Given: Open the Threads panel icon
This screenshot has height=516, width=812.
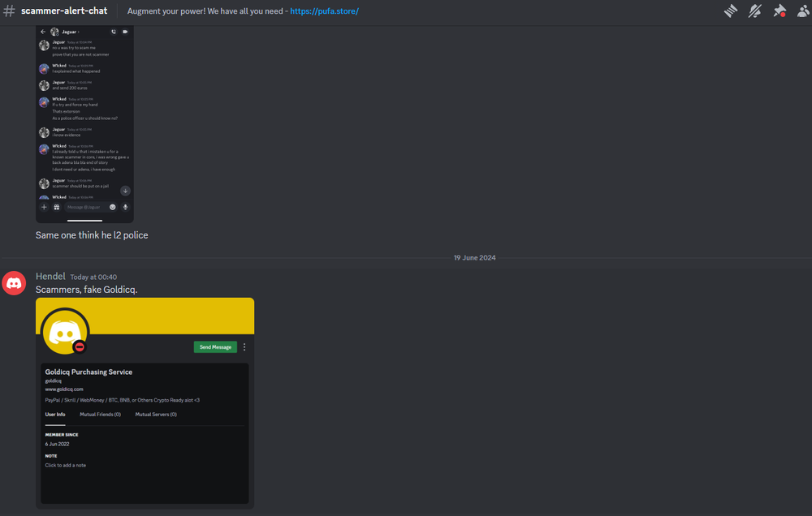Looking at the screenshot, I should point(731,11).
